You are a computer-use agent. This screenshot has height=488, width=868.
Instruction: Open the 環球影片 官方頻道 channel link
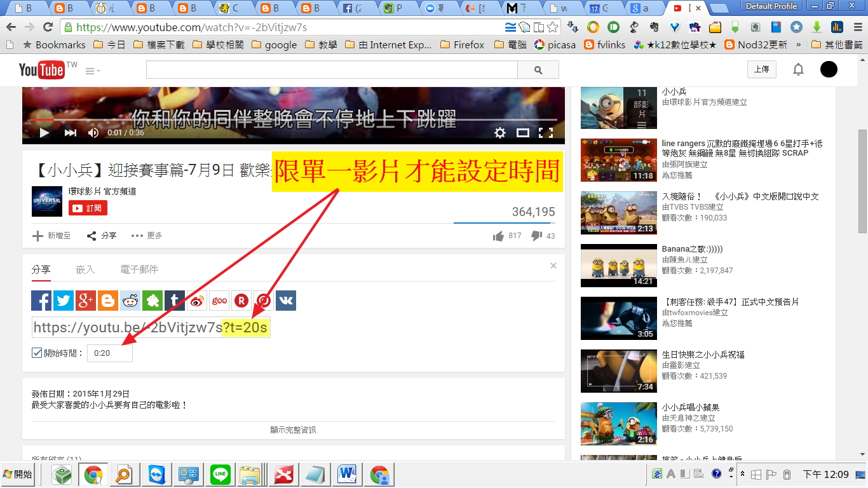(102, 191)
